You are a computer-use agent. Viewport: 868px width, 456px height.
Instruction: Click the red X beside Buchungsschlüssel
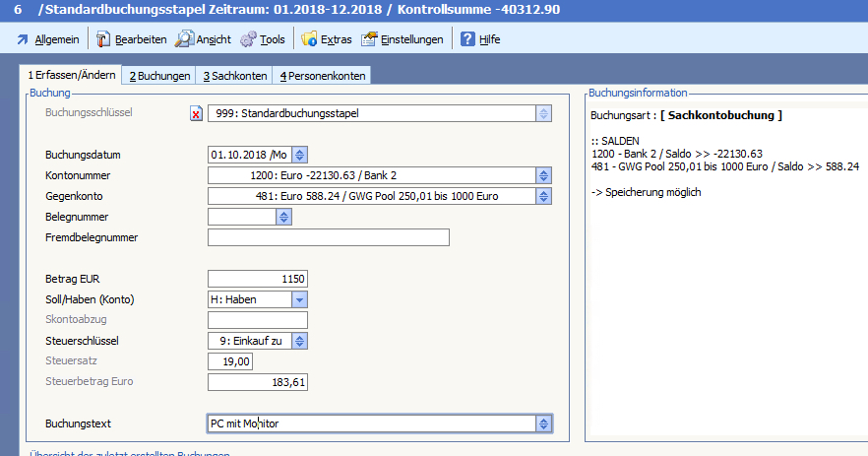pyautogui.click(x=195, y=114)
